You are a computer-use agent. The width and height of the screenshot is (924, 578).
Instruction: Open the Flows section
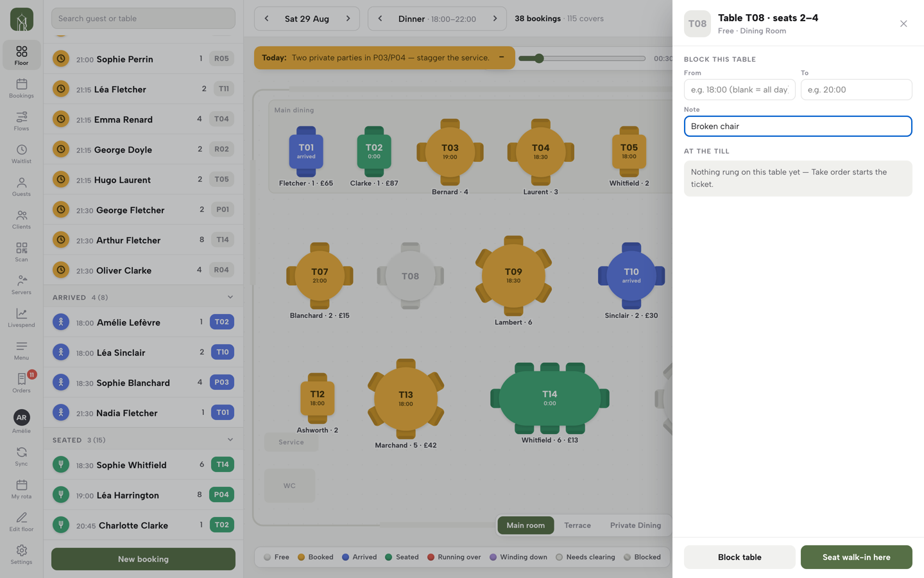click(21, 121)
